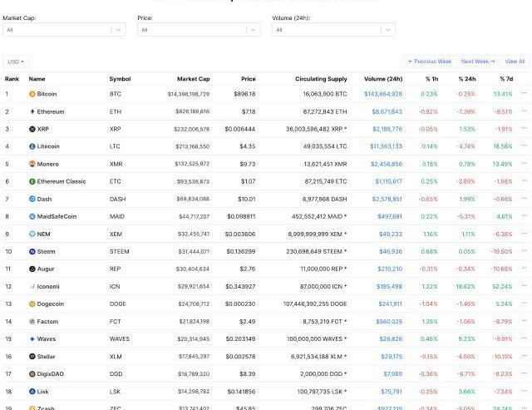Sort table by Circulating Supply column
This screenshot has width=532, height=410.
click(321, 79)
